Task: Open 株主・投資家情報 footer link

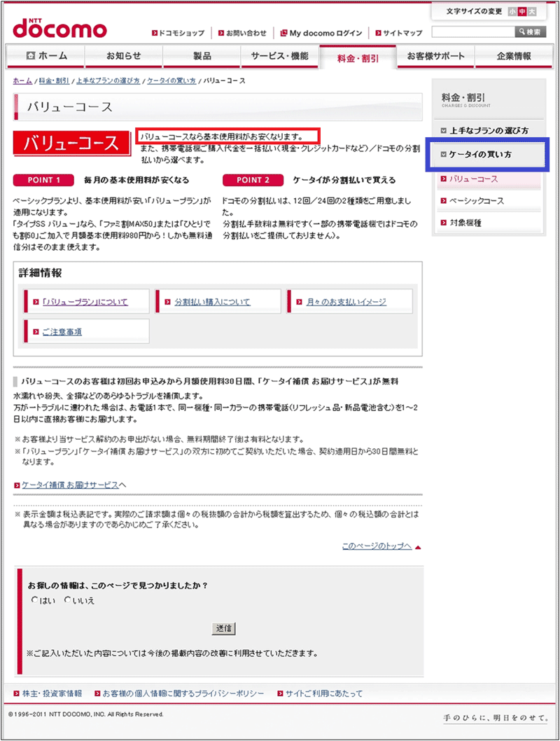Action: coord(52,694)
